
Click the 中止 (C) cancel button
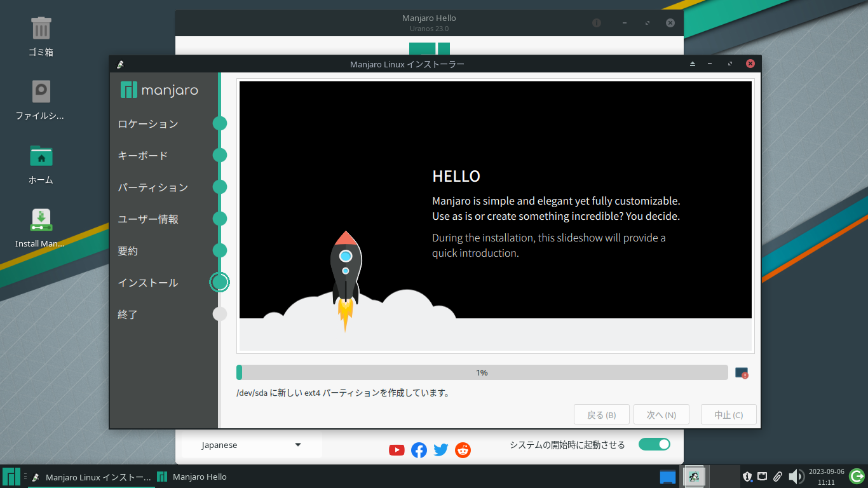(x=729, y=415)
